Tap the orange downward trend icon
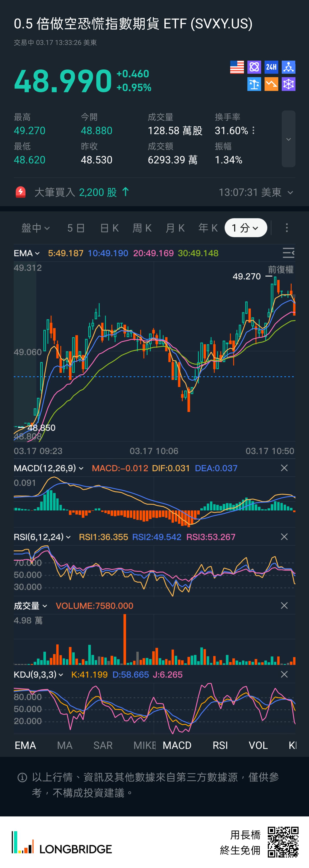This screenshot has width=309, height=868. tap(271, 84)
